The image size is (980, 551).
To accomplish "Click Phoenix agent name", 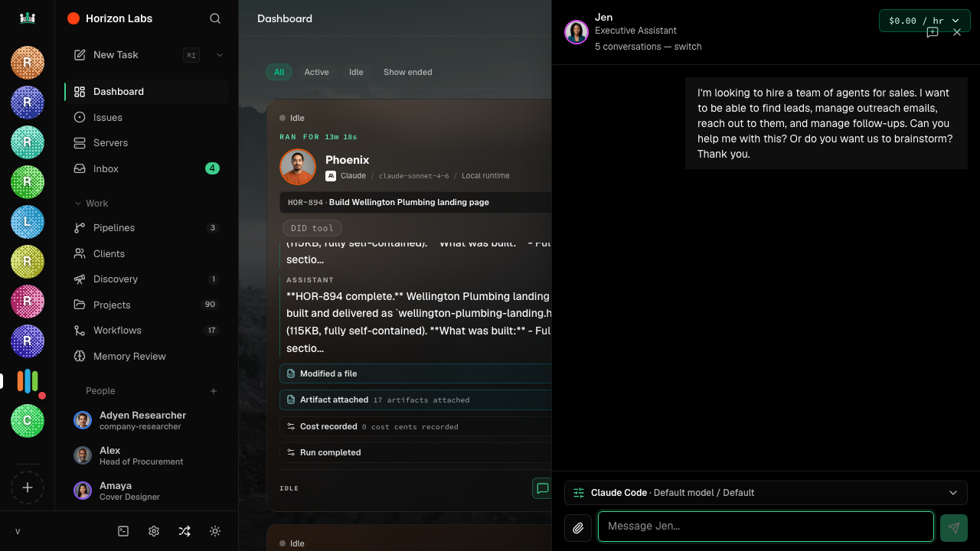I will click(x=347, y=160).
